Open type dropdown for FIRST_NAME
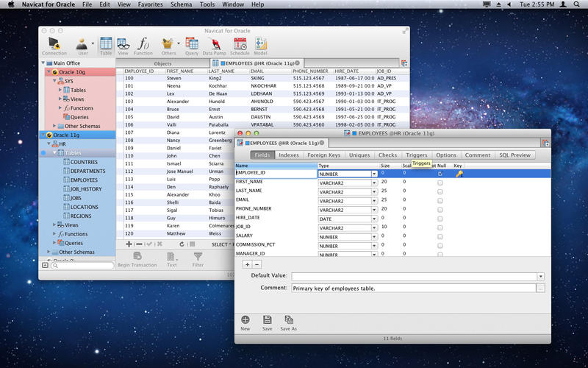This screenshot has height=368, width=588. 374,183
